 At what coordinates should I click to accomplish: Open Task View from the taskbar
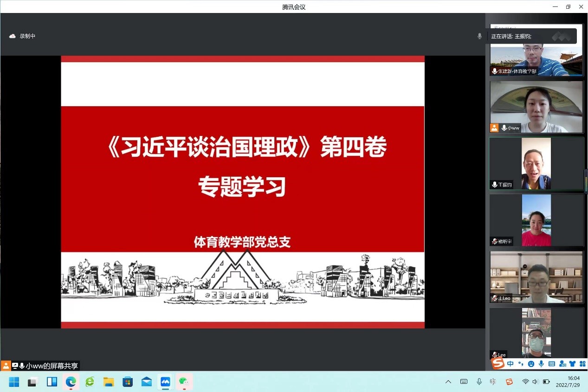(x=32, y=382)
